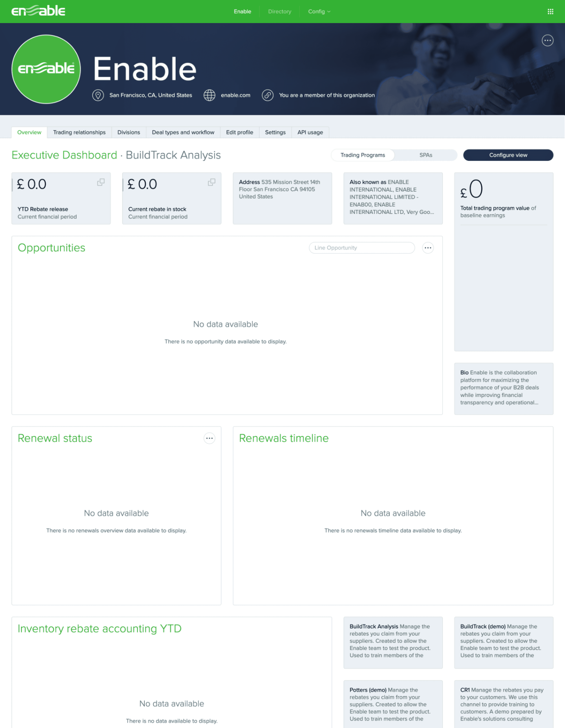Click the Executive Dashboard heading
Viewport: 565px width, 728px height.
pyautogui.click(x=64, y=155)
